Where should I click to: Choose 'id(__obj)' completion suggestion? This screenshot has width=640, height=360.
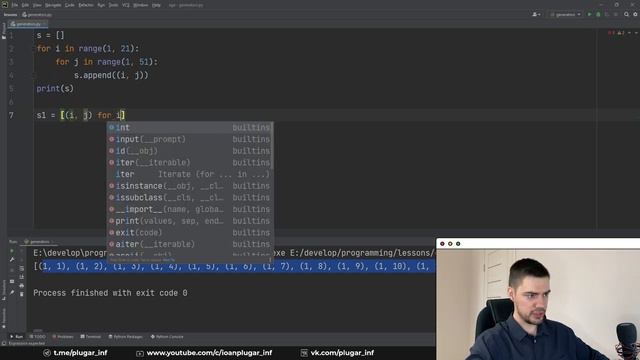pos(190,151)
